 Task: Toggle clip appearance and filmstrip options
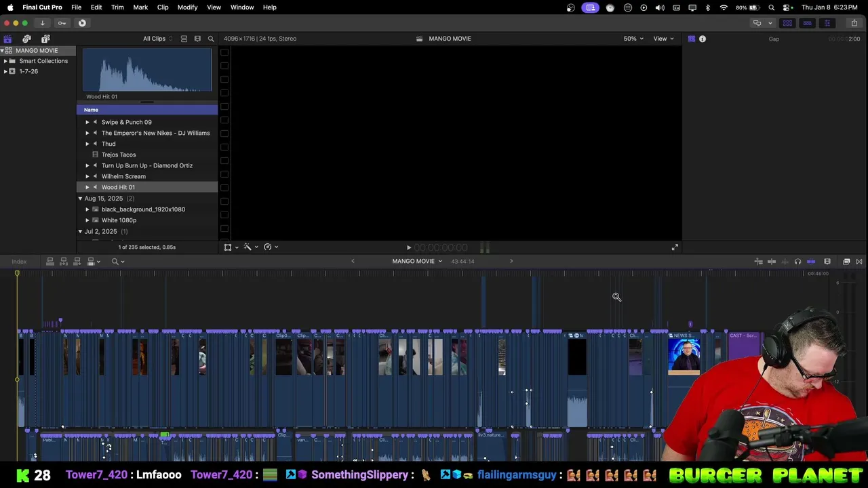tap(197, 39)
